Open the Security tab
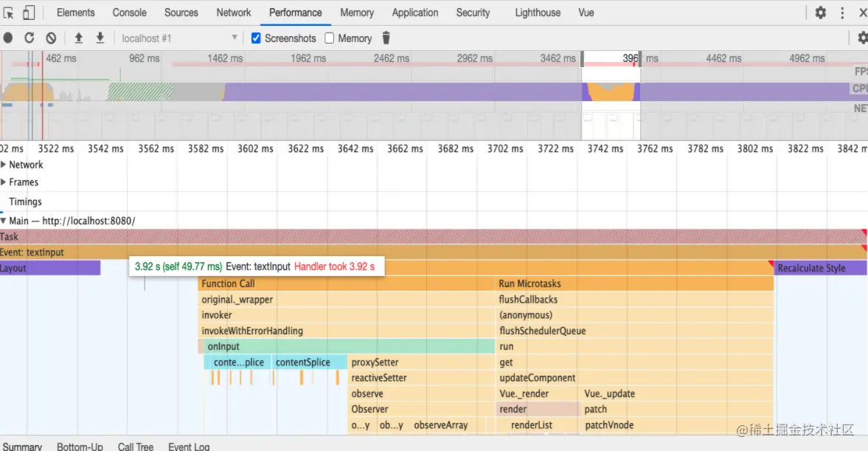This screenshot has width=868, height=451. tap(473, 13)
